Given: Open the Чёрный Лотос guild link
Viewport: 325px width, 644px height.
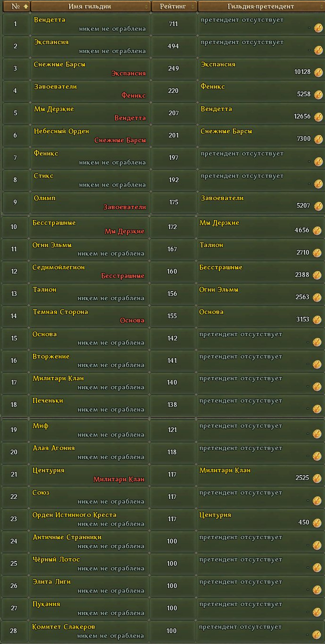Looking at the screenshot, I should [56, 560].
